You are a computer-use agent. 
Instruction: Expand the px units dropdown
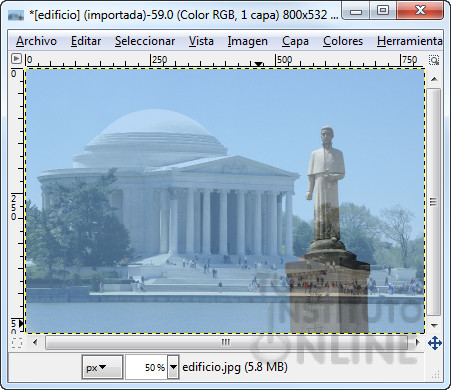click(x=102, y=367)
